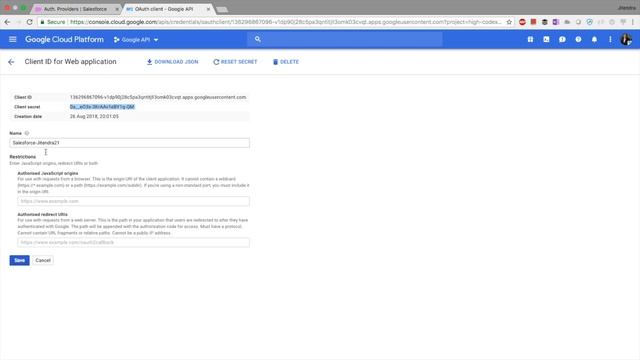Click the info icon next to Name
The width and height of the screenshot is (640, 360).
pos(27,133)
